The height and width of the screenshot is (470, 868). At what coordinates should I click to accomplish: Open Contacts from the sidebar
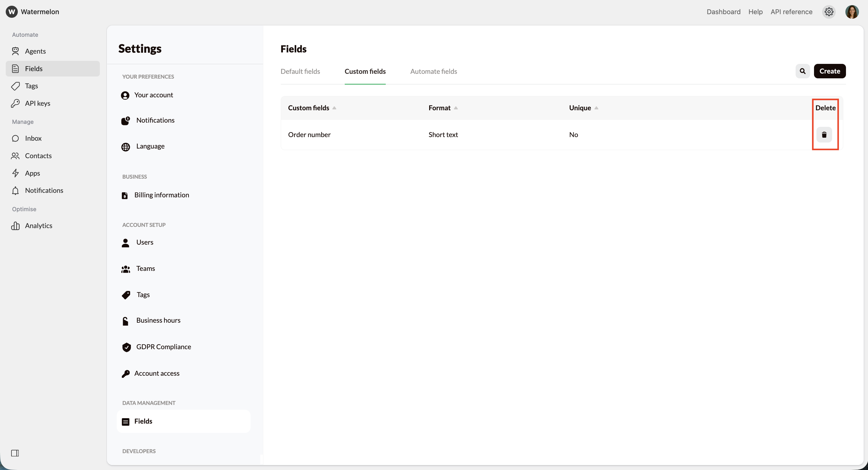[x=38, y=156]
